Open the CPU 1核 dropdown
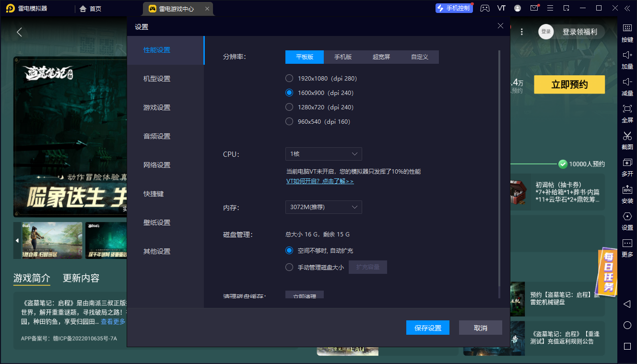This screenshot has width=637, height=364. pyautogui.click(x=324, y=154)
